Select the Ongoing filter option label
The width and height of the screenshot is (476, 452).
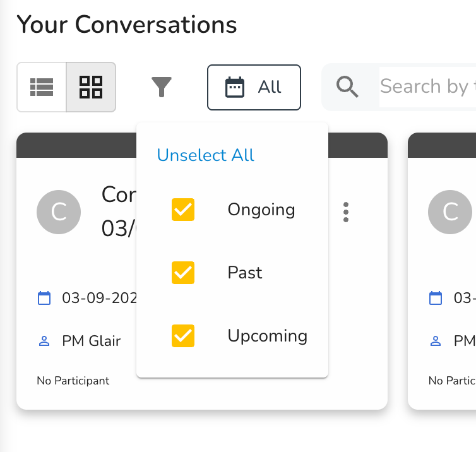(261, 210)
